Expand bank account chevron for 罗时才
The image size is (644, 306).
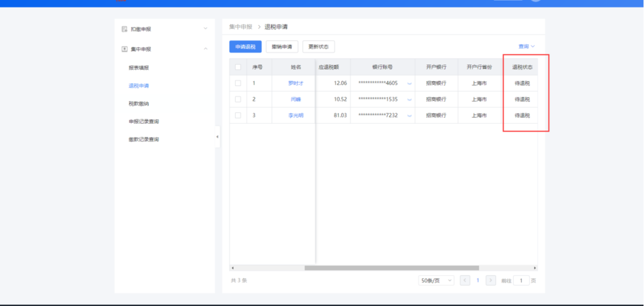coord(409,84)
